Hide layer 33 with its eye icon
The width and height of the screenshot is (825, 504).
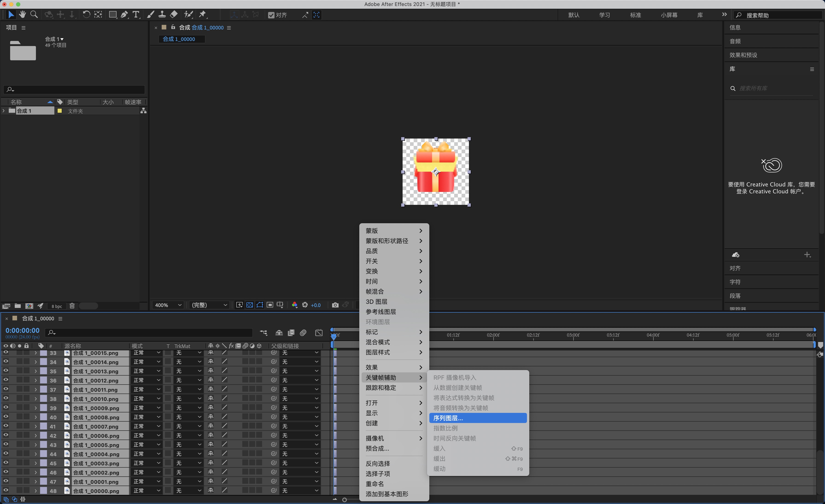click(x=6, y=352)
